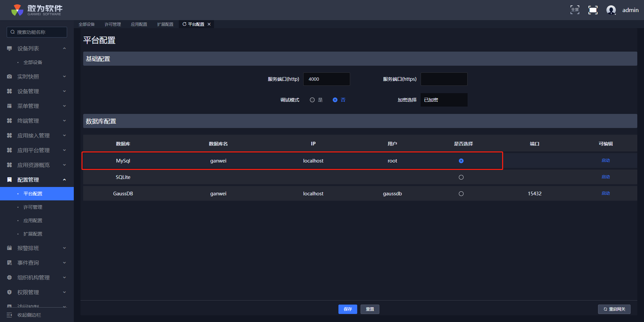Click 启动 link in the MySql row
This screenshot has width=644, height=322.
(x=606, y=160)
